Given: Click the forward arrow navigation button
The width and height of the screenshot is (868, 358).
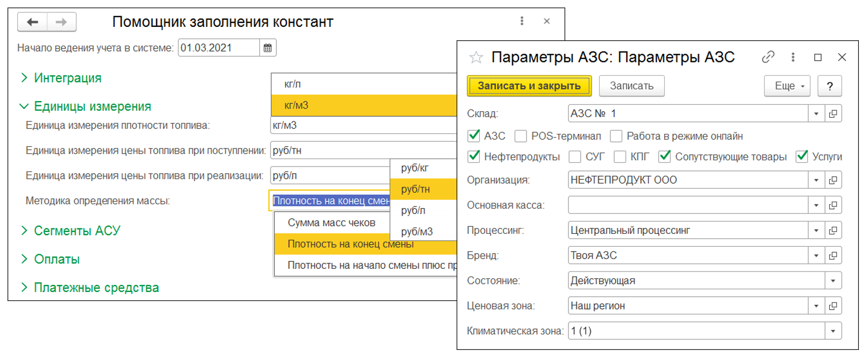Looking at the screenshot, I should (x=61, y=22).
